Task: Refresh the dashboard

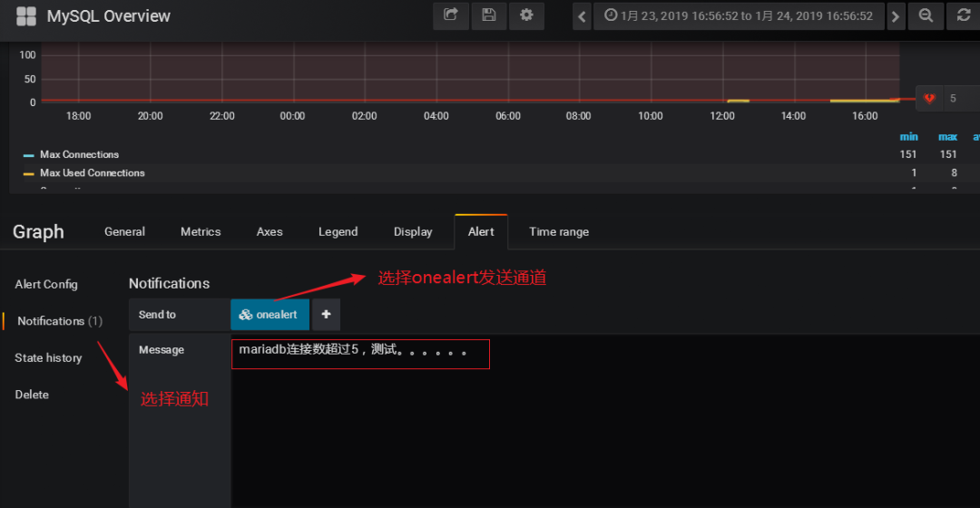Action: tap(963, 16)
